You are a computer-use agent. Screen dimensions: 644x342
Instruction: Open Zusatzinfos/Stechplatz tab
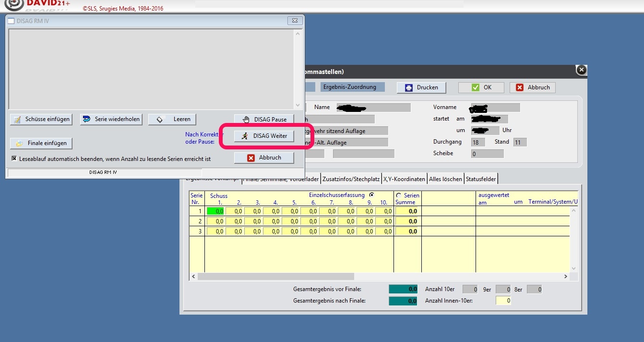351,179
